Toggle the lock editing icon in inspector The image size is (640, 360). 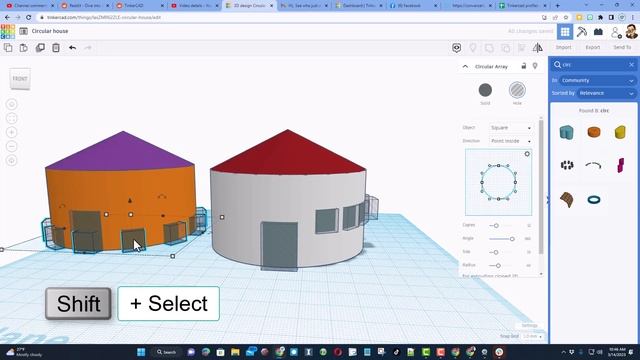click(524, 66)
